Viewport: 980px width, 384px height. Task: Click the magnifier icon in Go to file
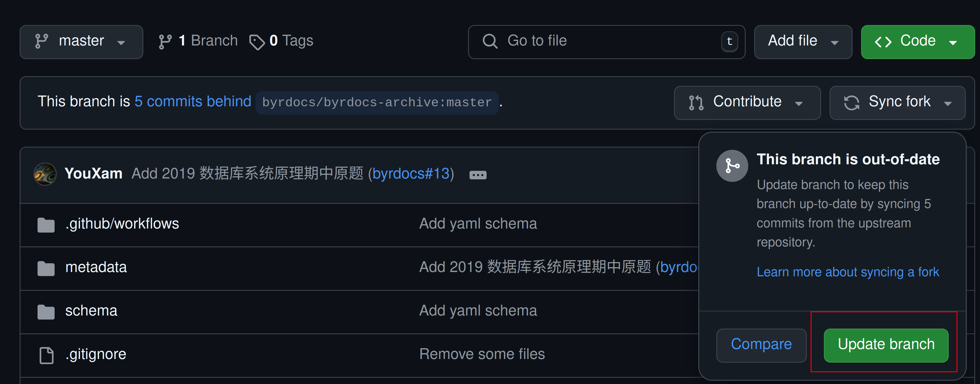490,41
